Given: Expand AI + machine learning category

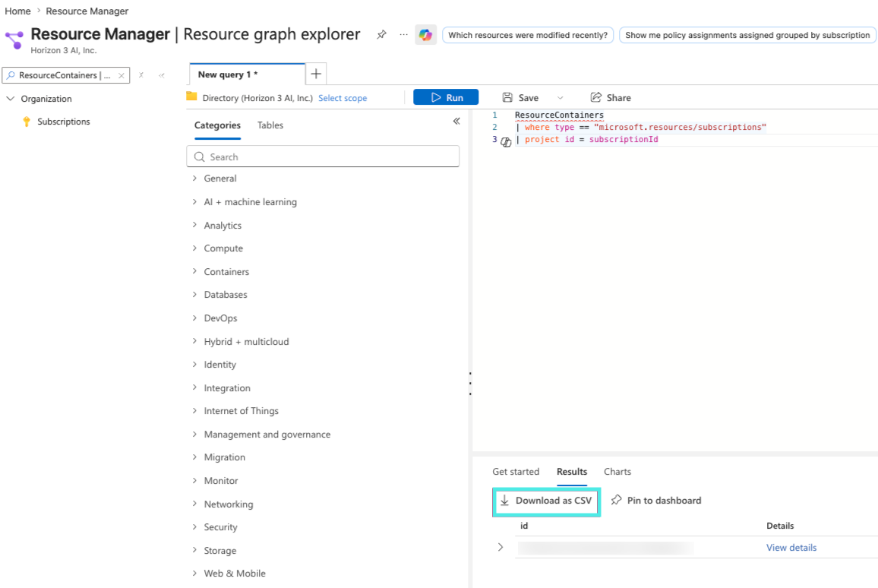Looking at the screenshot, I should [x=194, y=201].
